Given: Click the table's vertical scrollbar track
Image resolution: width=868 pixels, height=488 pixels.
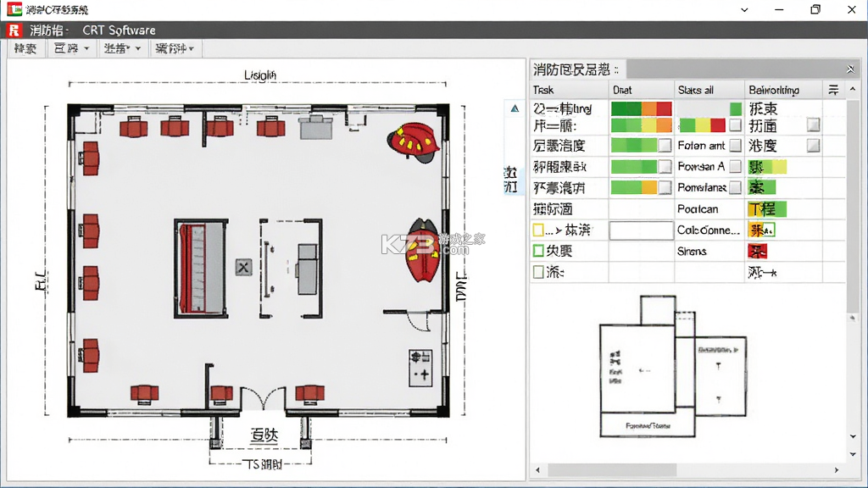Looking at the screenshot, I should point(853,205).
